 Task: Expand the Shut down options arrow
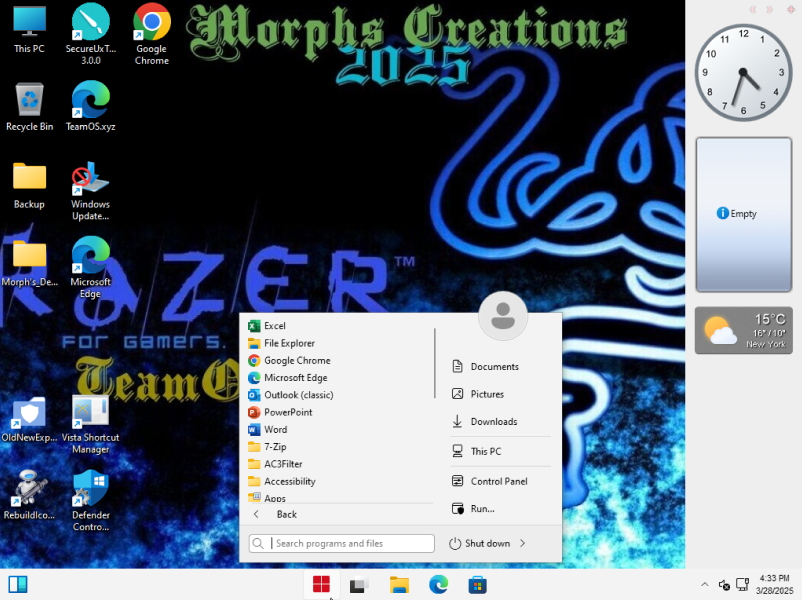(522, 543)
